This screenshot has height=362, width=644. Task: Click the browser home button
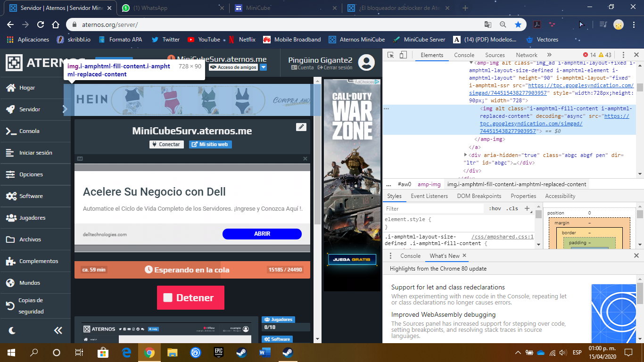56,25
